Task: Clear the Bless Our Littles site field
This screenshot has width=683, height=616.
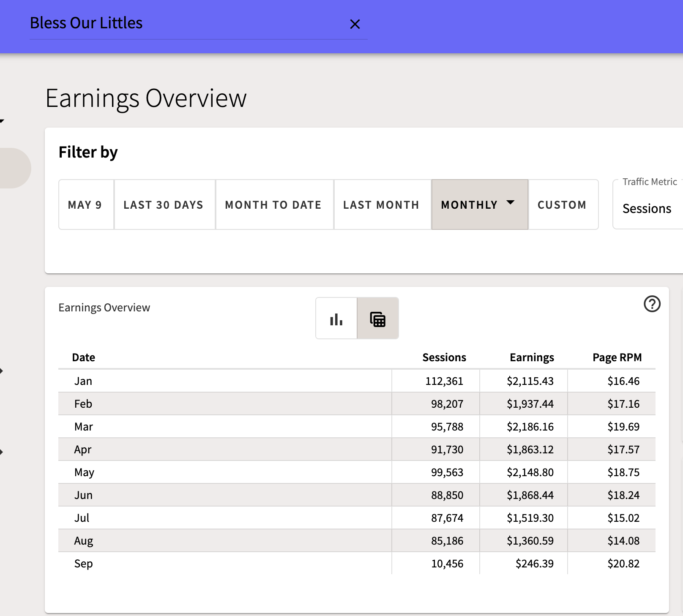Action: [355, 24]
